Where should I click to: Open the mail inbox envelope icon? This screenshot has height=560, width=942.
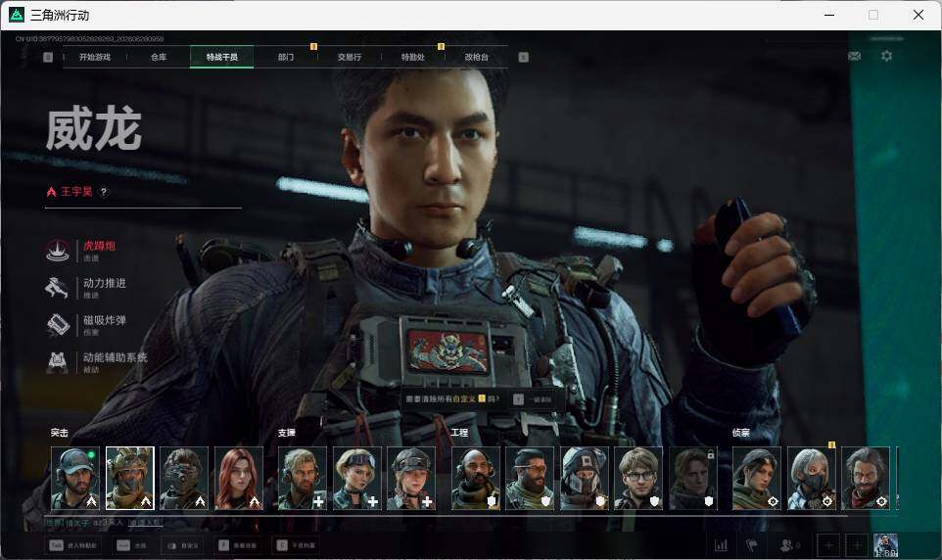(854, 56)
